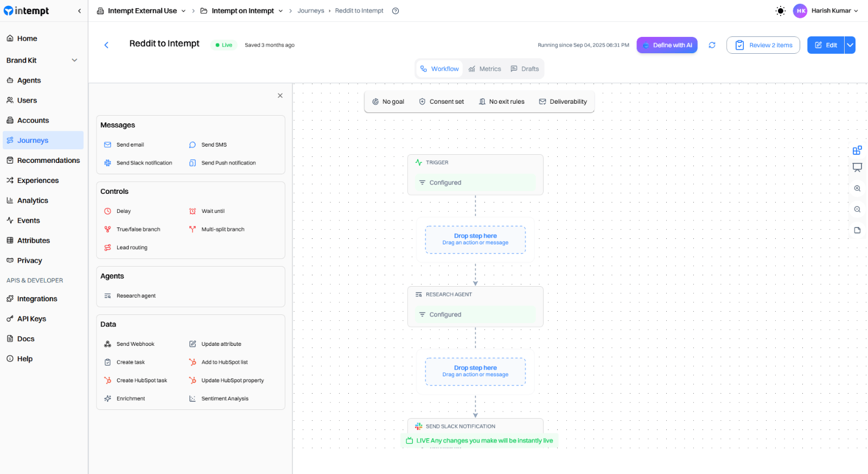The width and height of the screenshot is (868, 474).
Task: Click zoom out icon on canvas
Action: point(857,209)
